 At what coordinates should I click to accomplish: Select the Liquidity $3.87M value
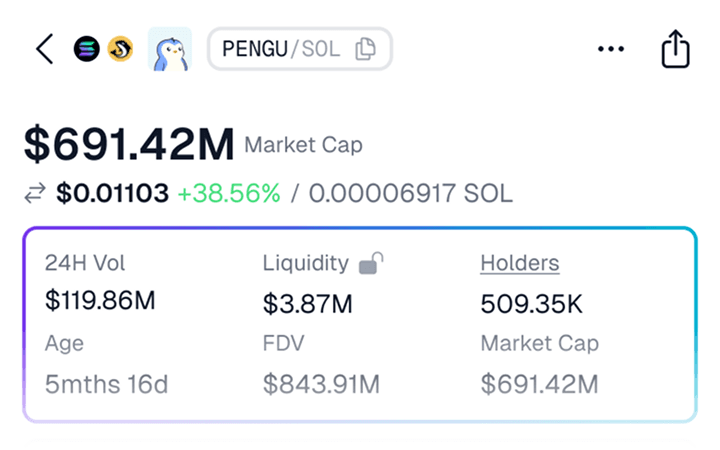308,304
